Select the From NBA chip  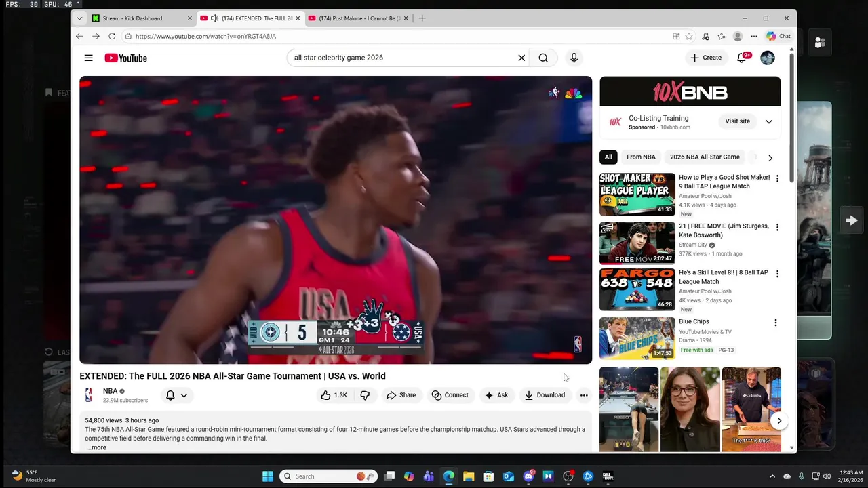(641, 157)
